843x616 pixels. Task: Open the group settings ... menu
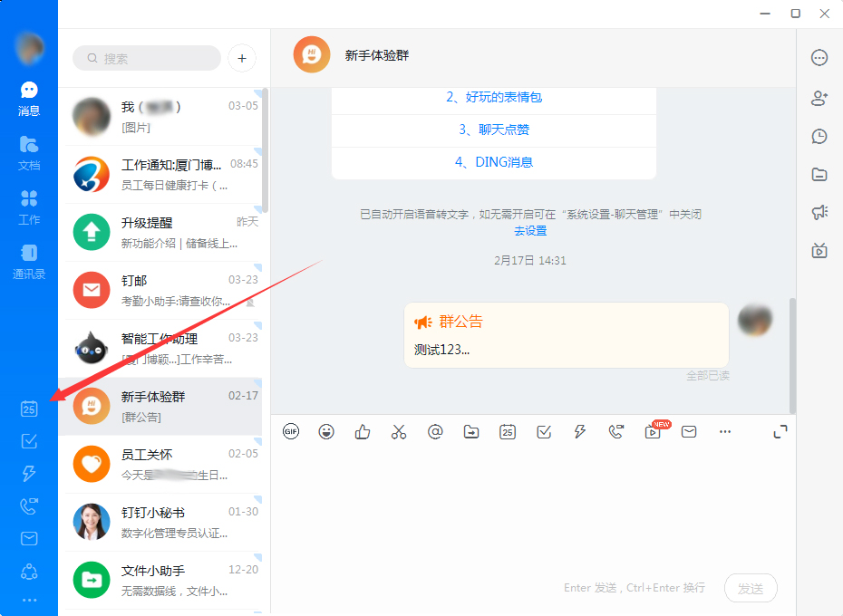coord(819,57)
